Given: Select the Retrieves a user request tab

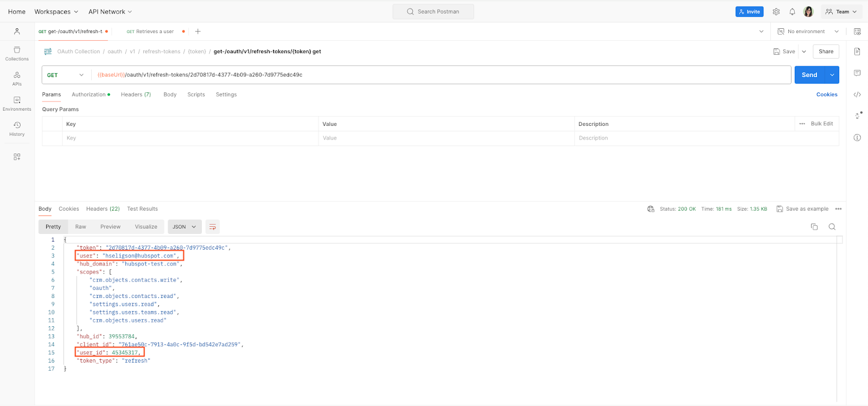Looking at the screenshot, I should [x=154, y=31].
